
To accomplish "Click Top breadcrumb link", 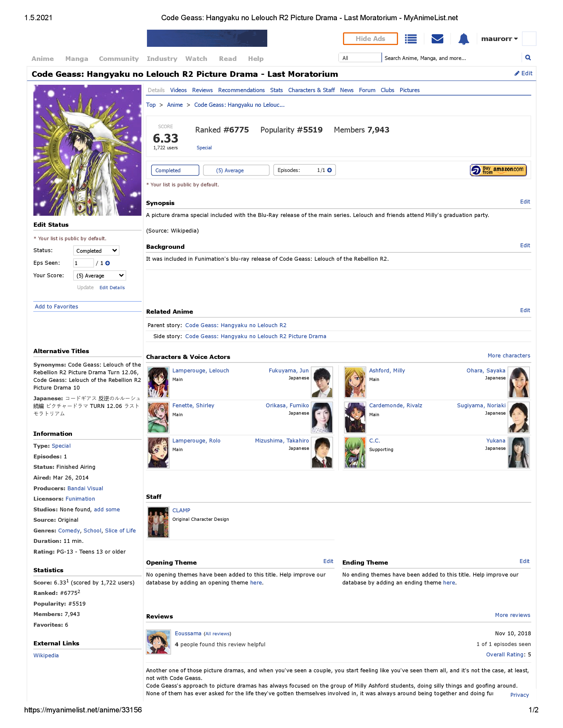I will pos(151,105).
